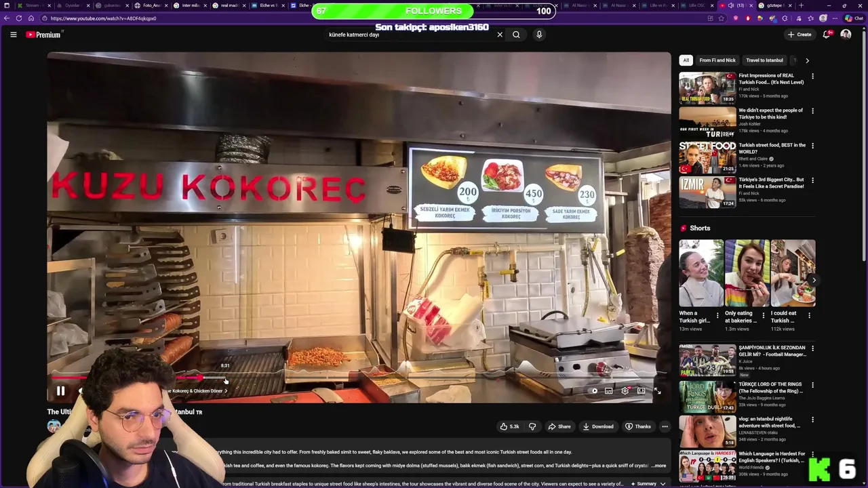Open the three-dot more actions below the video

(665, 426)
